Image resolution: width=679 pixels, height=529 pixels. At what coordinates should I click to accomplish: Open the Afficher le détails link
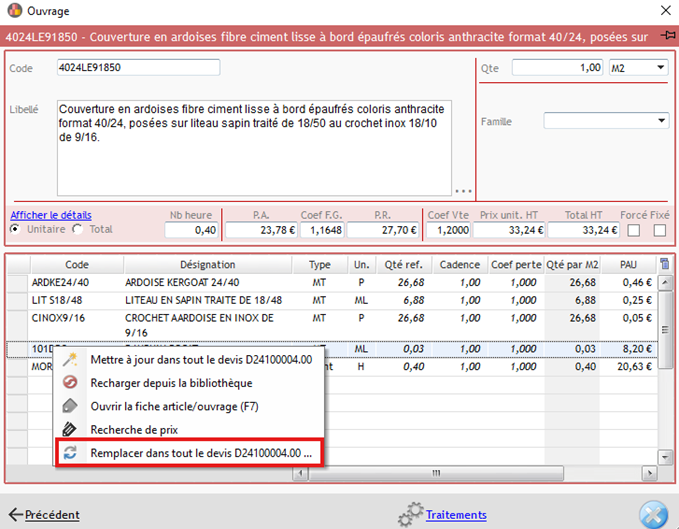(x=51, y=215)
